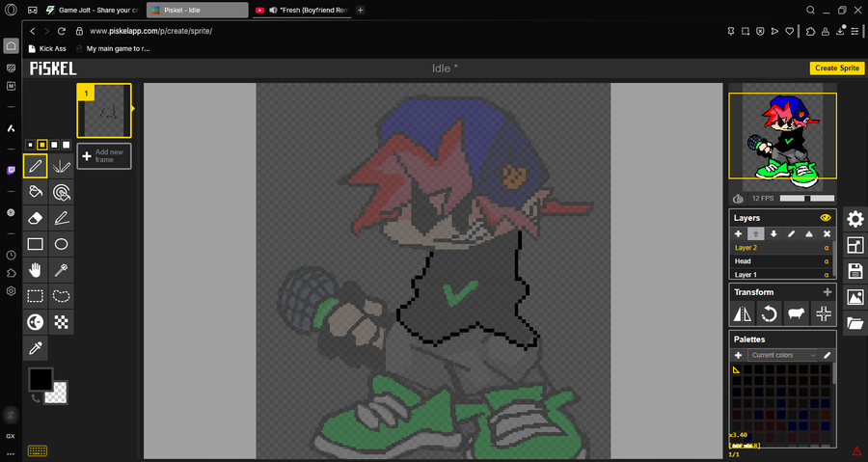This screenshot has height=462, width=868.
Task: Open the Resize panel icon
Action: click(855, 245)
